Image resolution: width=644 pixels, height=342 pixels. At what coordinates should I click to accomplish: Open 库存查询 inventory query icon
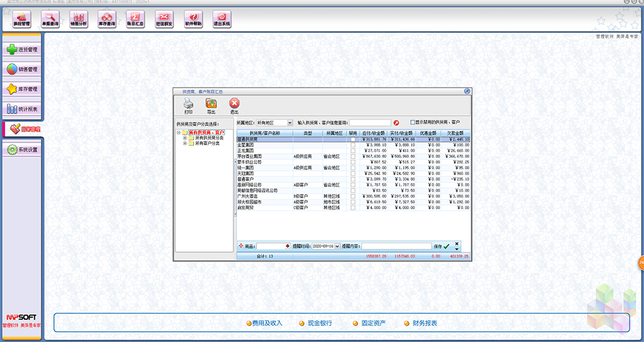(x=107, y=19)
